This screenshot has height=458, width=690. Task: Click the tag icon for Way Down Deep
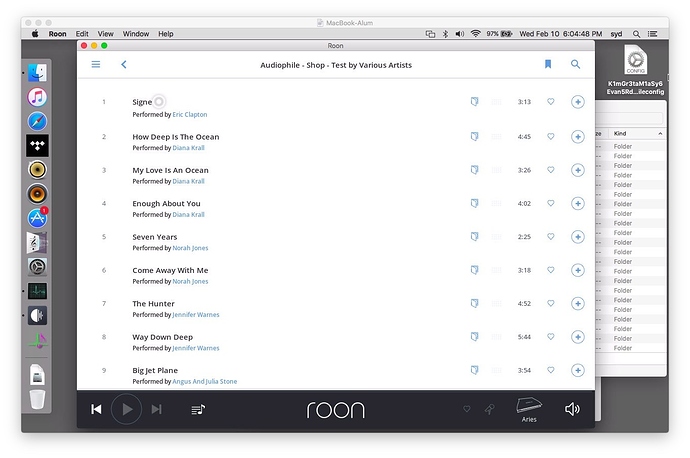pos(474,337)
